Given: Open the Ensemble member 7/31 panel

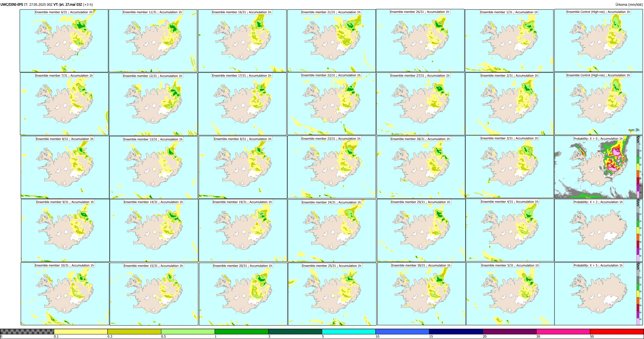Looking at the screenshot, I should point(64,104).
